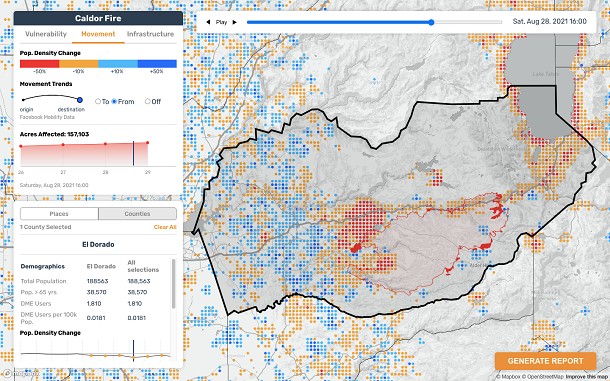
Task: Click the Generate Report button
Action: coord(545,361)
